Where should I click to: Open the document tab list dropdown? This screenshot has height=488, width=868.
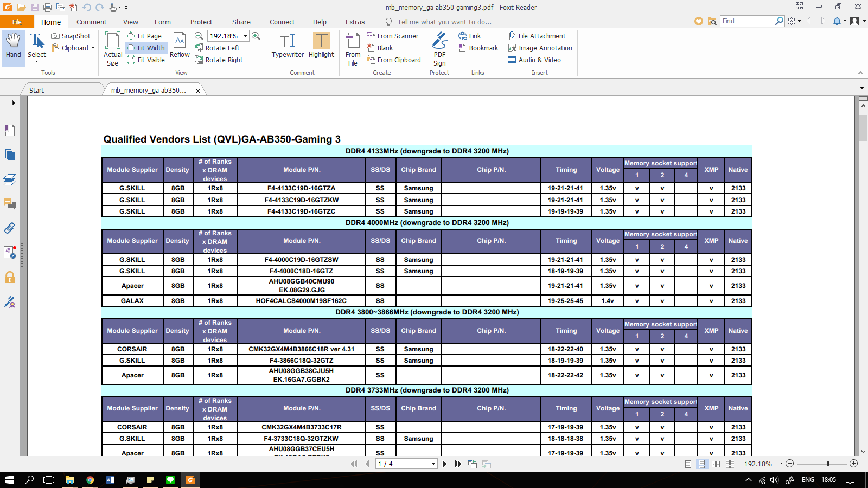862,88
